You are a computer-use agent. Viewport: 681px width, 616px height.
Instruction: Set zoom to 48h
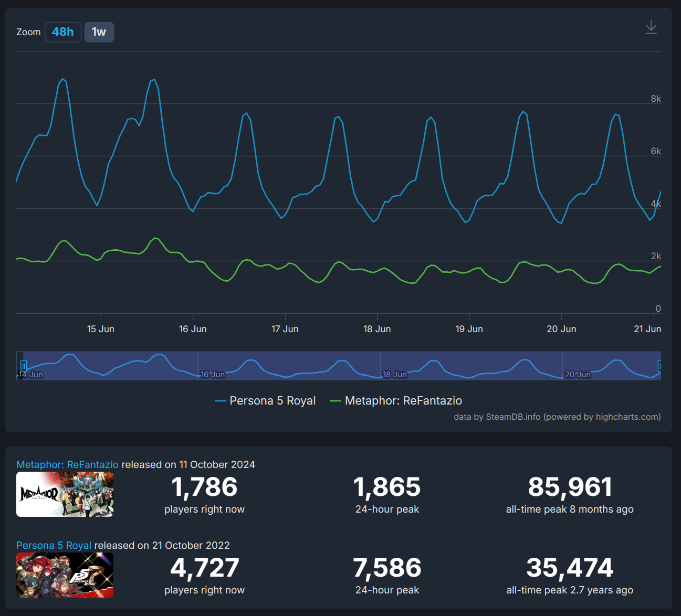click(x=63, y=32)
